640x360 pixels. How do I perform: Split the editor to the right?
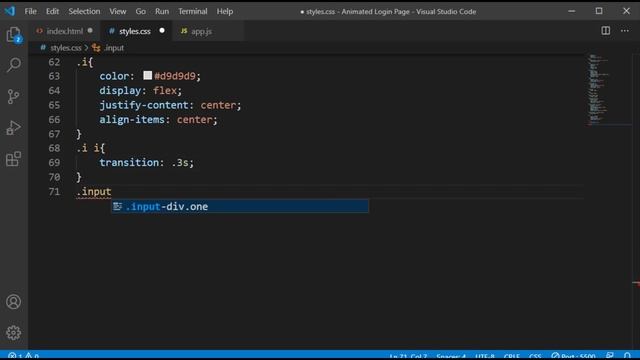[x=606, y=31]
